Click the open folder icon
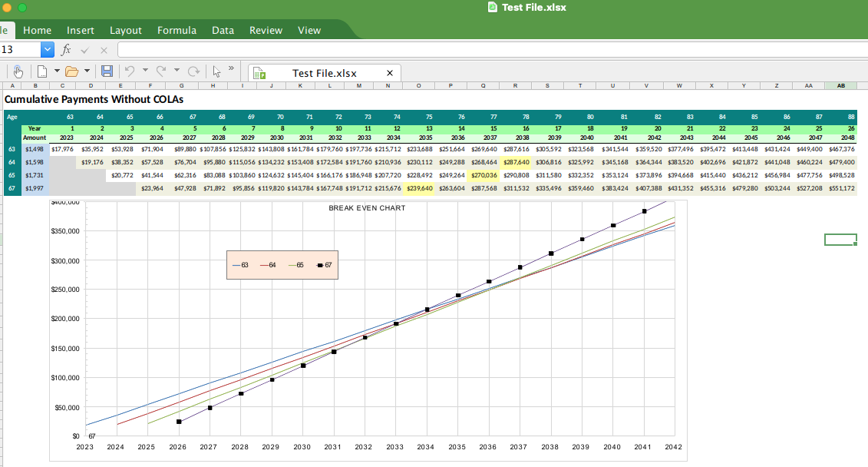 pyautogui.click(x=71, y=71)
